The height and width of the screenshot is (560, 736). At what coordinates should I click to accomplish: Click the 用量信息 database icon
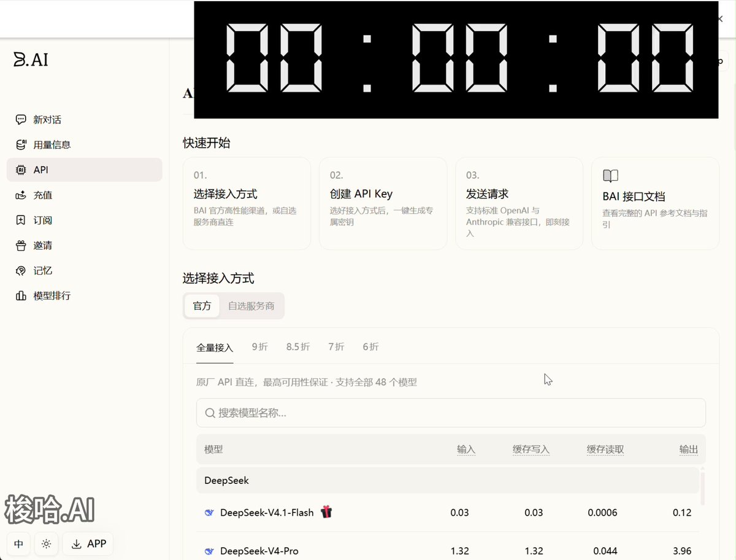(21, 145)
